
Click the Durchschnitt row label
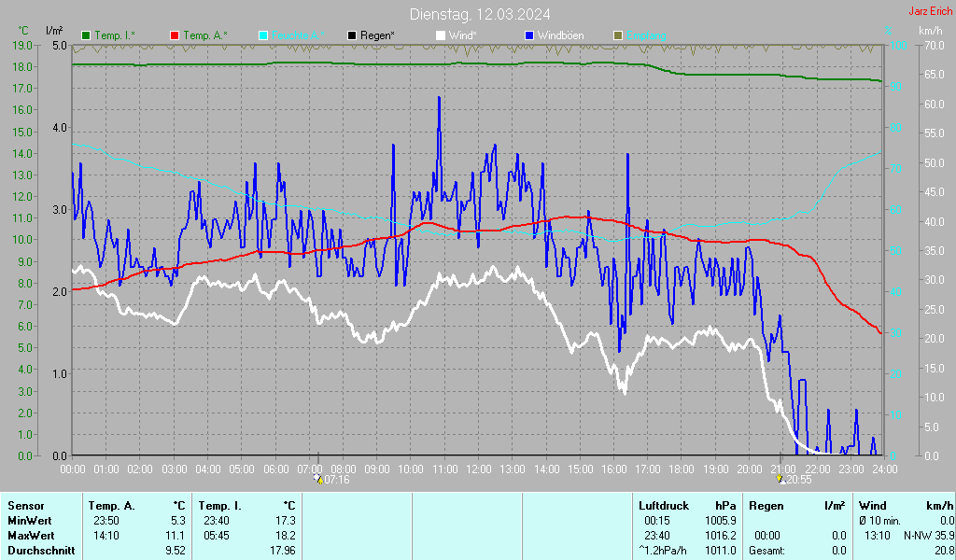40,551
